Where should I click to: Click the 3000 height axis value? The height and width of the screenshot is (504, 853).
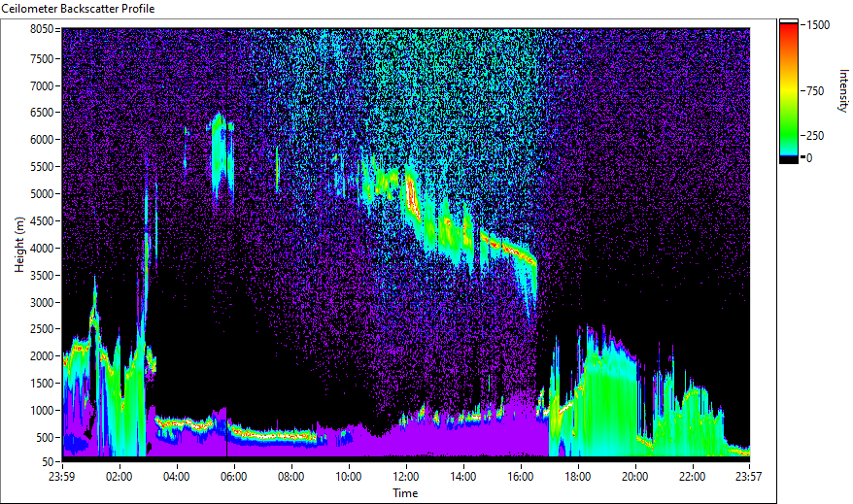[42, 303]
